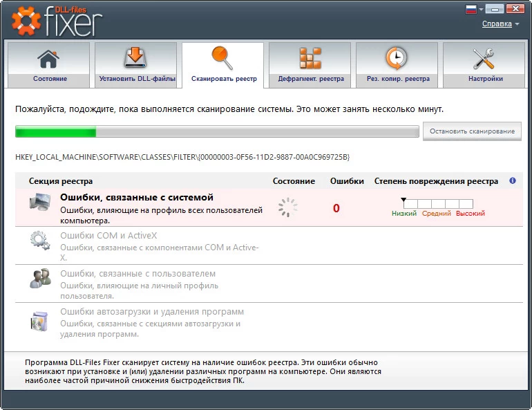Click the system errors computer icon
This screenshot has height=410, width=532.
pos(39,203)
